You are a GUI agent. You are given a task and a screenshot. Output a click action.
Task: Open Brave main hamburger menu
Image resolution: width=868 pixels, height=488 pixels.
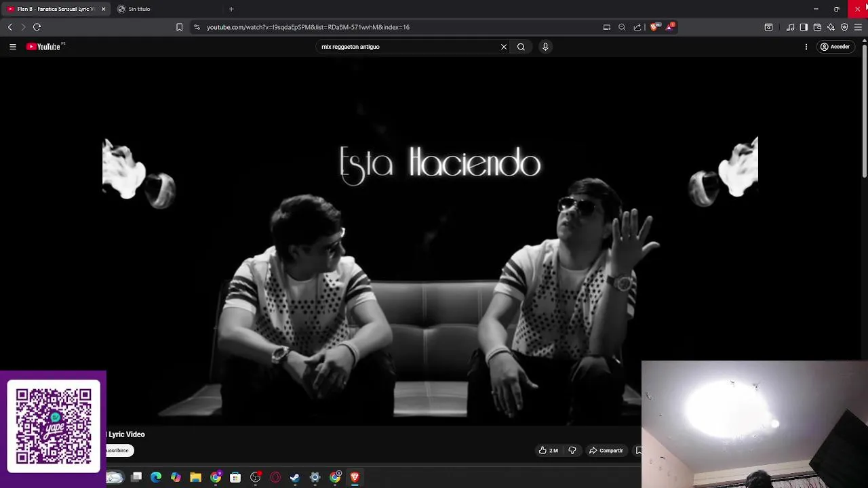tap(858, 27)
